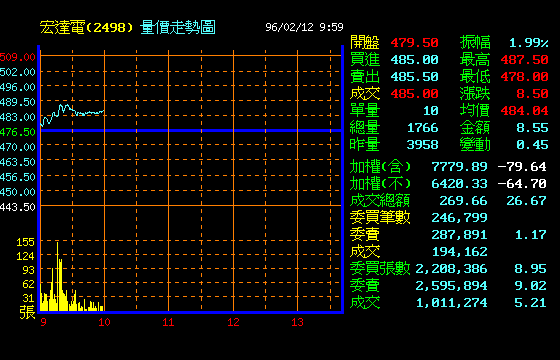Click the lower limit price 443.50
Screen dimensions: 560x360
point(18,207)
